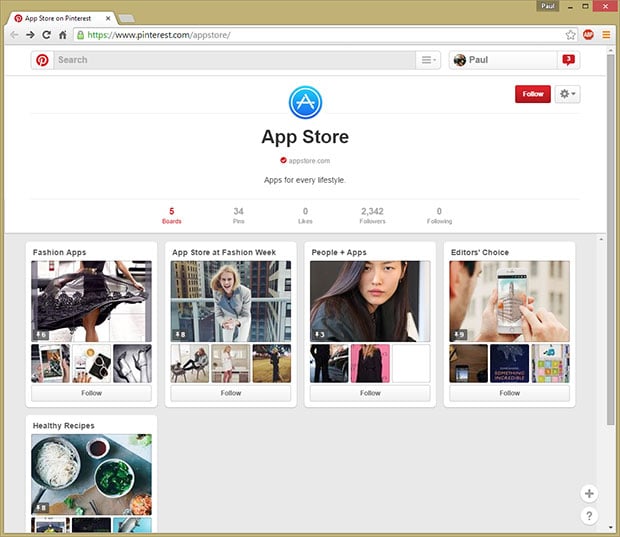Click the Pinterest logo icon
The height and width of the screenshot is (537, 620).
click(42, 60)
